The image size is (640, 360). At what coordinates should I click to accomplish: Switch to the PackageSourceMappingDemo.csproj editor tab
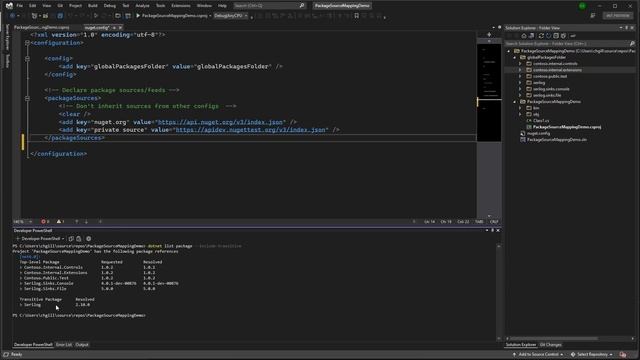pos(42,27)
